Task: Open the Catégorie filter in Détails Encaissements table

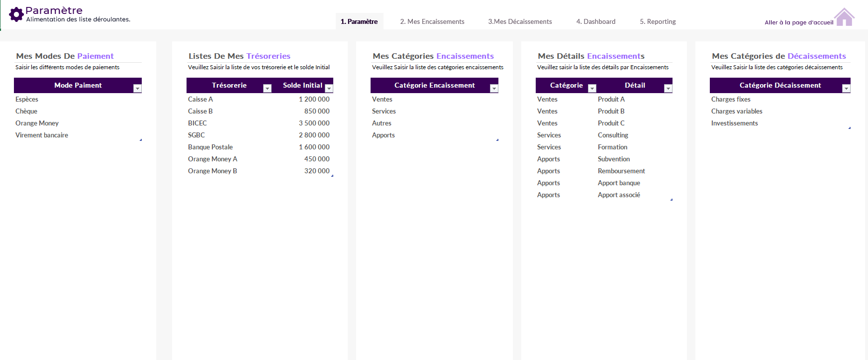Action: pyautogui.click(x=592, y=88)
